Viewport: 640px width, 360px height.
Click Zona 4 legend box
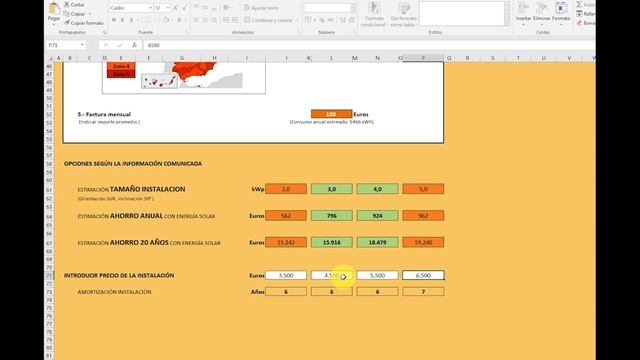(x=121, y=66)
